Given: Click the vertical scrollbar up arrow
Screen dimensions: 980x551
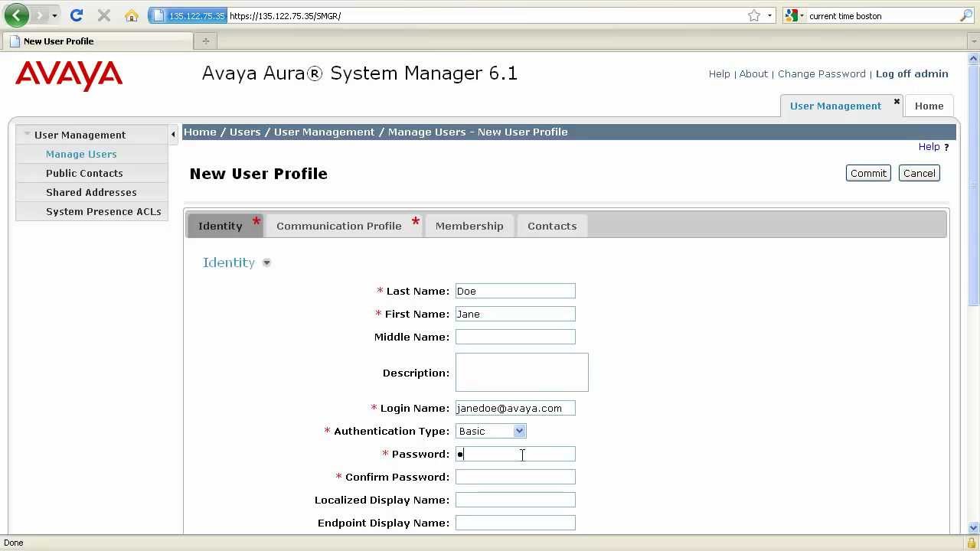Looking at the screenshot, I should coord(974,59).
